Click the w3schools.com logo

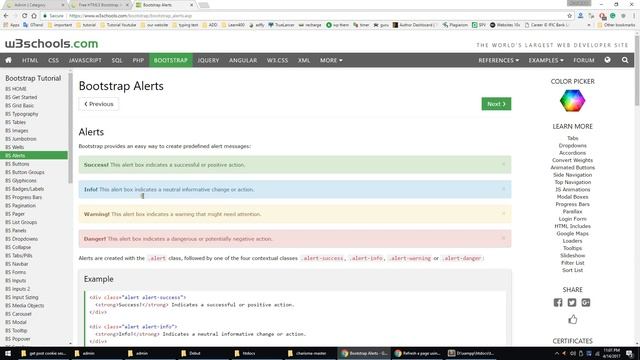tap(51, 43)
